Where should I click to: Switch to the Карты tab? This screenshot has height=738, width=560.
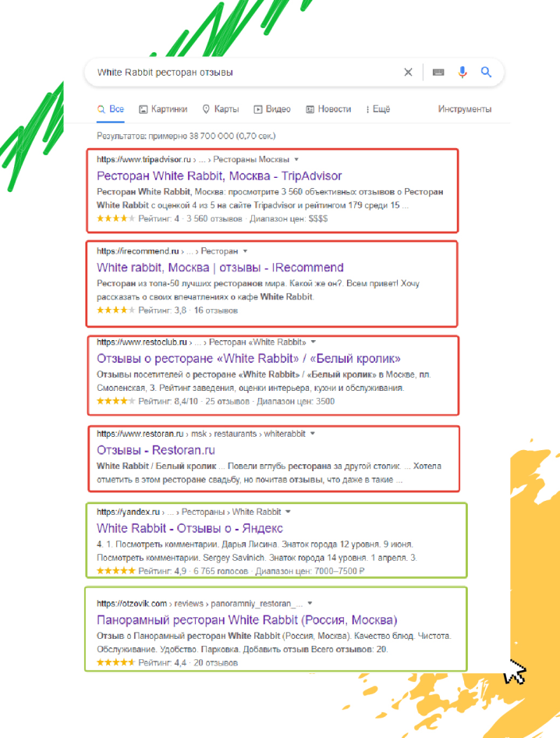click(221, 109)
